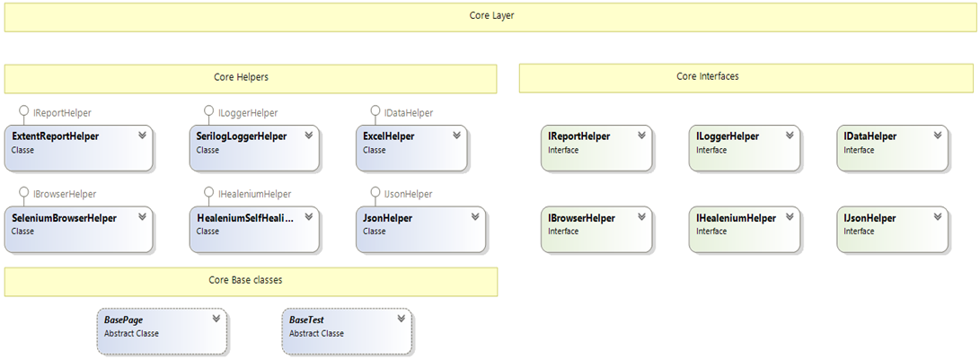Select the Core Layer comment box
The width and height of the screenshot is (980, 359).
tap(491, 17)
